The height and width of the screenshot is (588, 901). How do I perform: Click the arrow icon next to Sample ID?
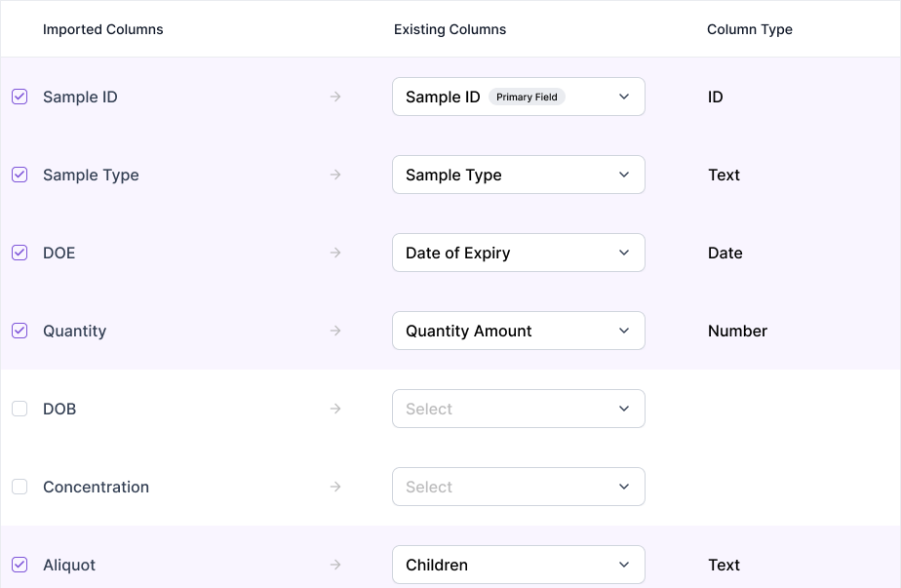tap(335, 97)
